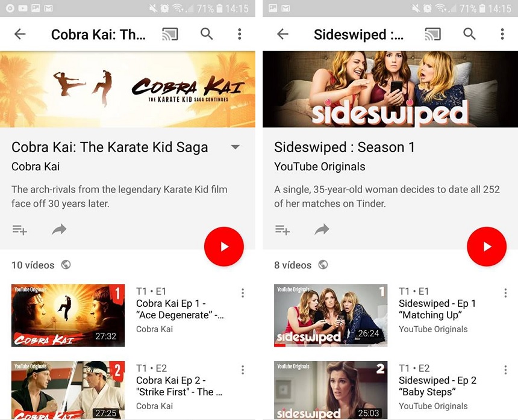Select title 'Sideswiped - Ep 1 "Matching Up"'
This screenshot has width=518, height=420.
pos(437,309)
